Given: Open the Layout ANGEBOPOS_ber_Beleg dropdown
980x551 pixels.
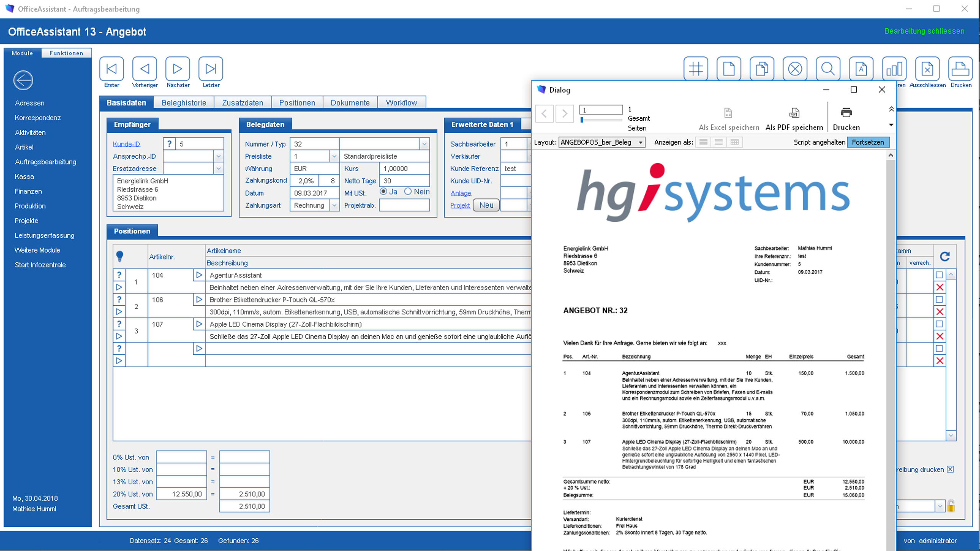Looking at the screenshot, I should point(640,142).
